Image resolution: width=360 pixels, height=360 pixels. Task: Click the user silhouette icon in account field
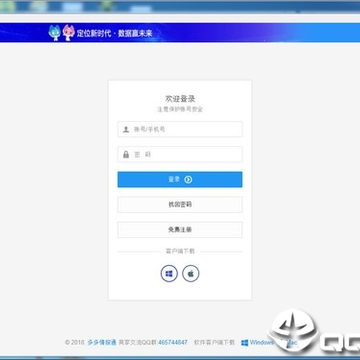126,129
